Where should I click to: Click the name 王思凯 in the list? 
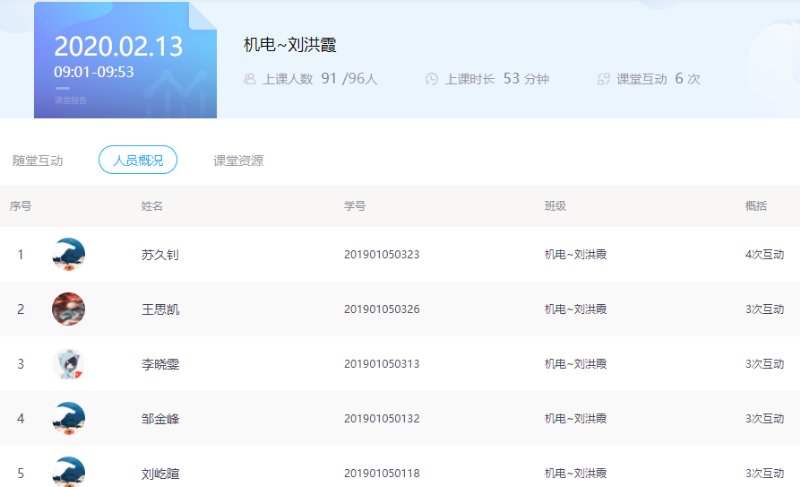tap(160, 309)
